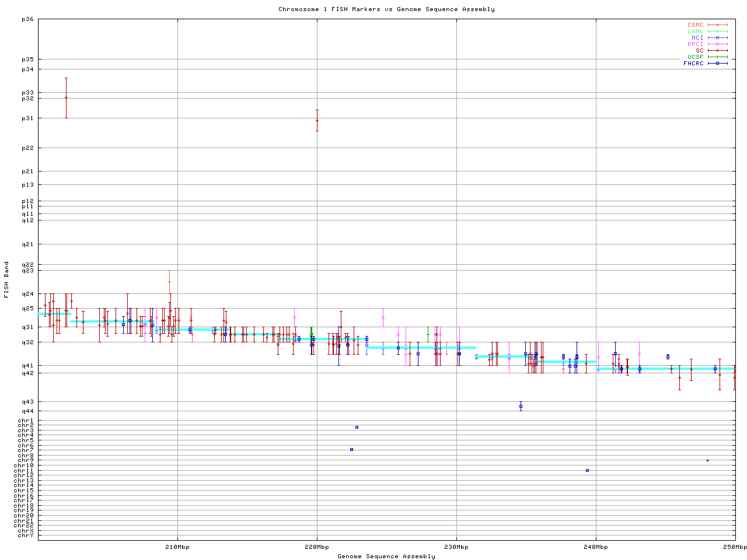
Task: Click the 220Mbp x-axis tick label
Action: [x=317, y=547]
